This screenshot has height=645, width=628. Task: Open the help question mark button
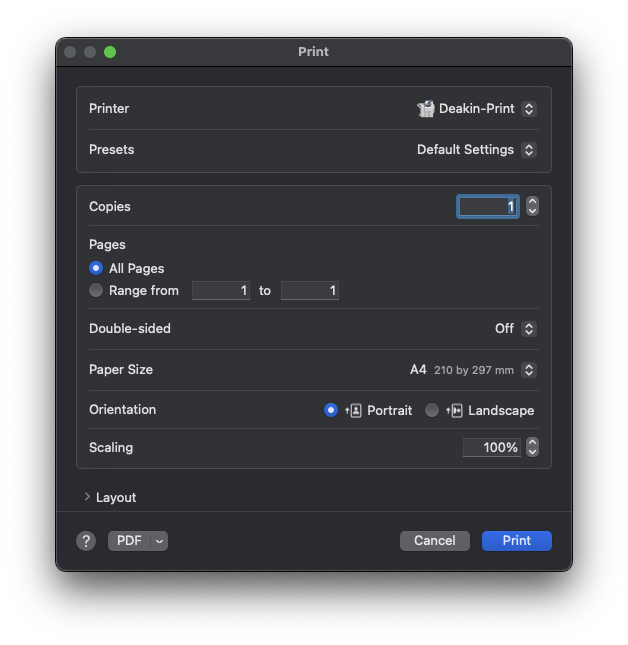86,541
